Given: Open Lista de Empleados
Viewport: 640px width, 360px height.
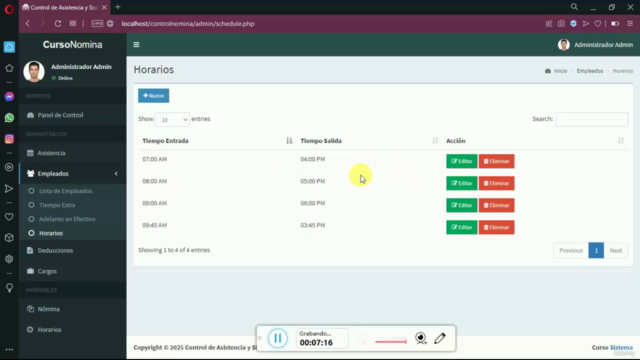Looking at the screenshot, I should click(65, 191).
